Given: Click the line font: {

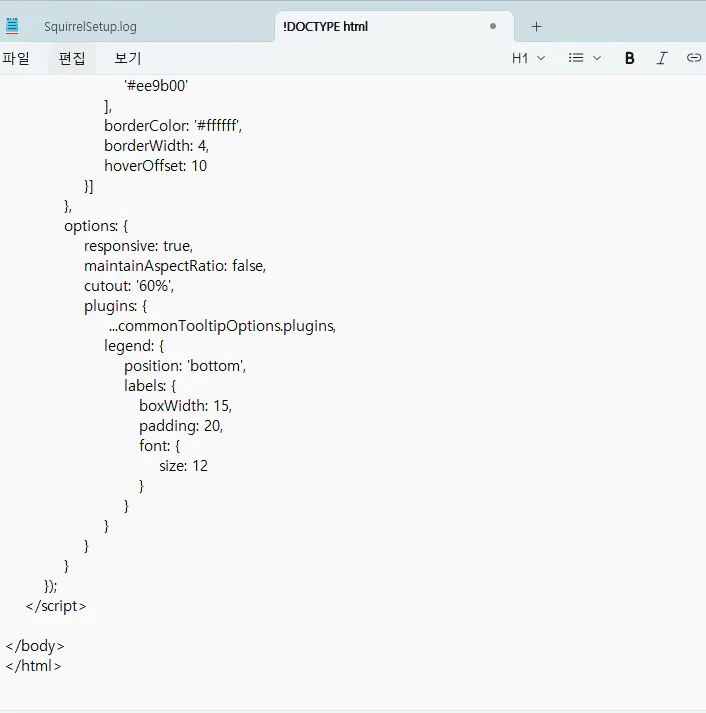Looking at the screenshot, I should pyautogui.click(x=160, y=446).
